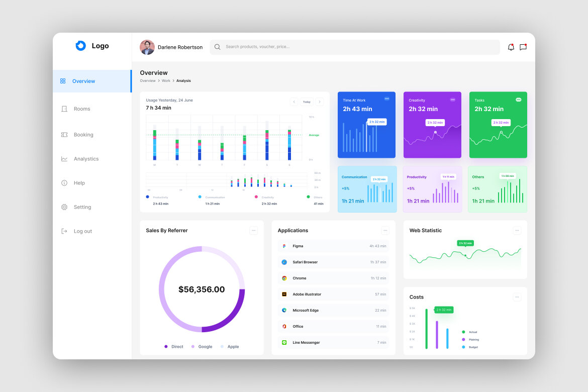The image size is (588, 392).
Task: Click the Office app icon
Action: [x=284, y=326]
